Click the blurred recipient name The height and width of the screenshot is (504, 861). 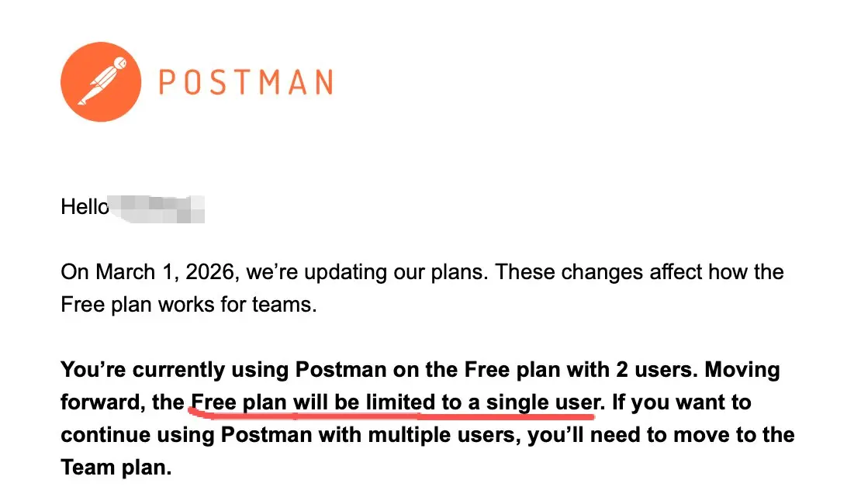[157, 208]
